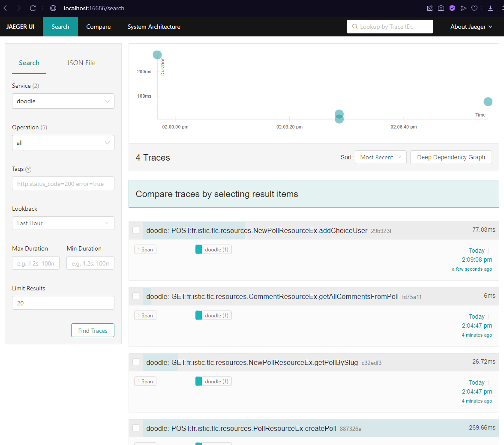Go forward in browser history
This screenshot has width=504, height=445.
[x=19, y=8]
